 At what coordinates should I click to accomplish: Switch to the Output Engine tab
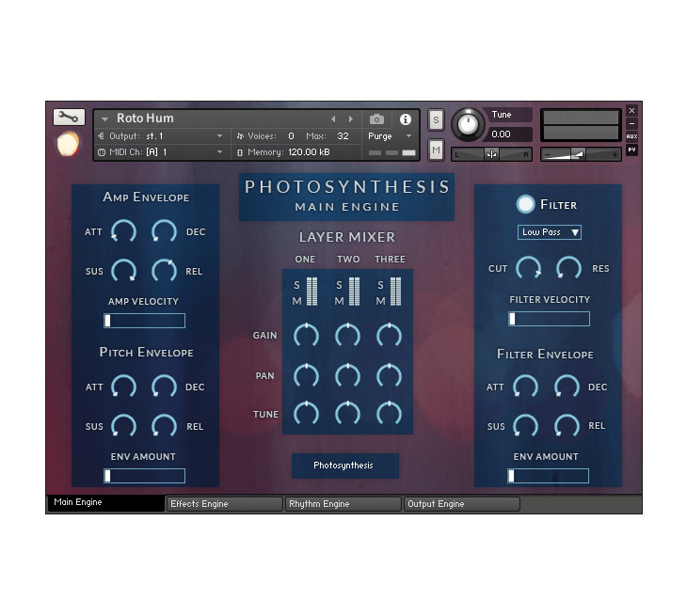click(462, 504)
